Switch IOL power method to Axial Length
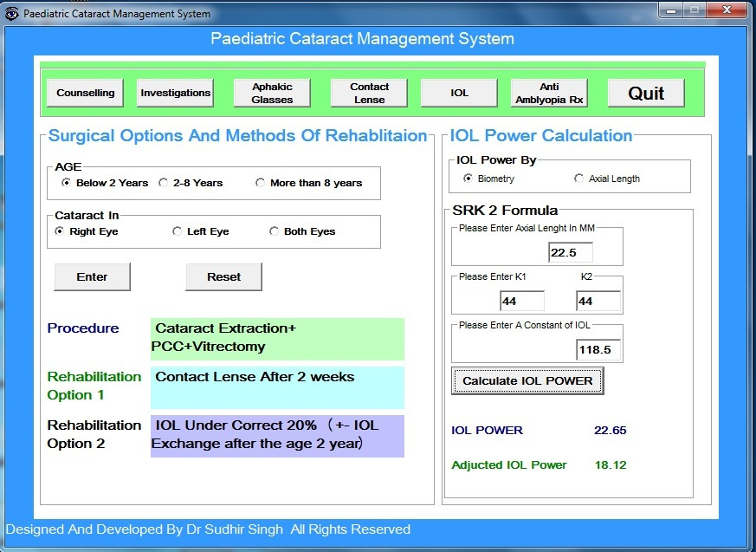 [x=579, y=179]
